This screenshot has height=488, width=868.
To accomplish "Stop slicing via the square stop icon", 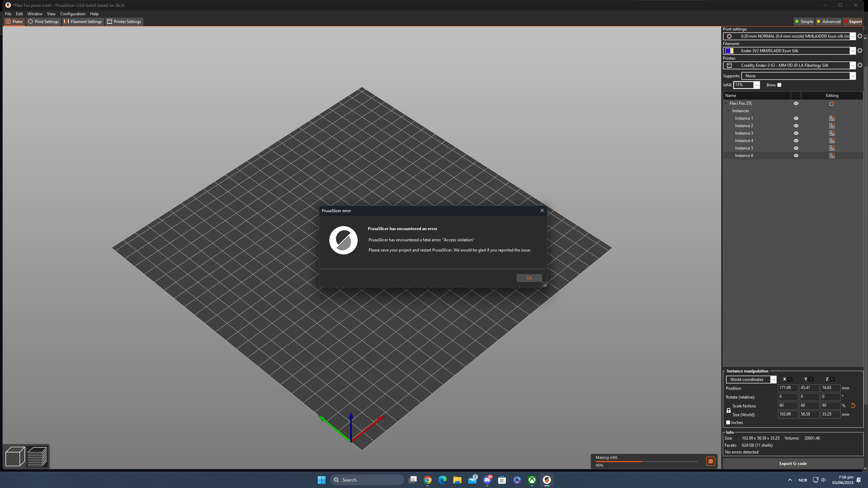I will point(711,461).
